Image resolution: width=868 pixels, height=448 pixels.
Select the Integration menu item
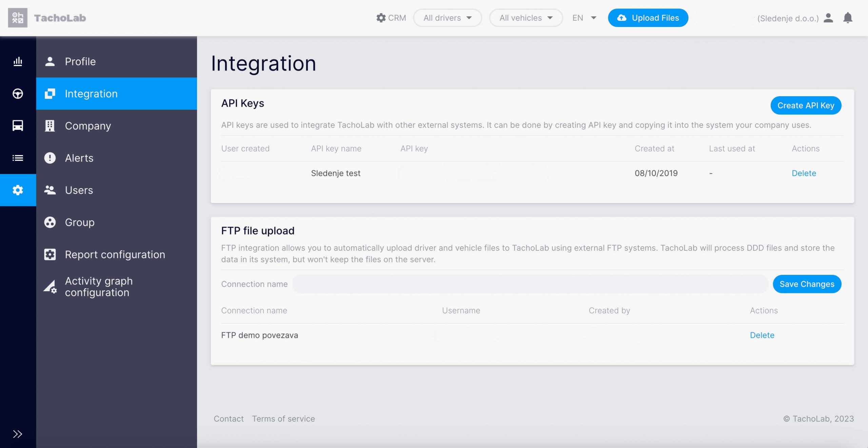coord(116,94)
